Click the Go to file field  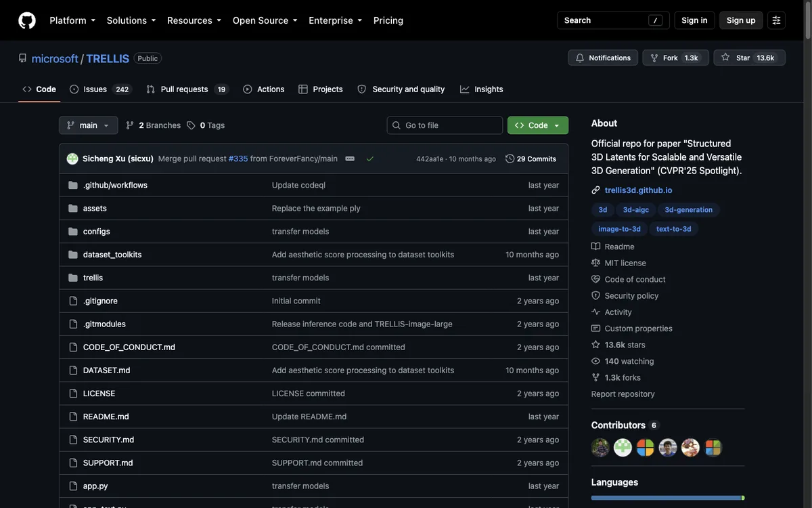445,125
